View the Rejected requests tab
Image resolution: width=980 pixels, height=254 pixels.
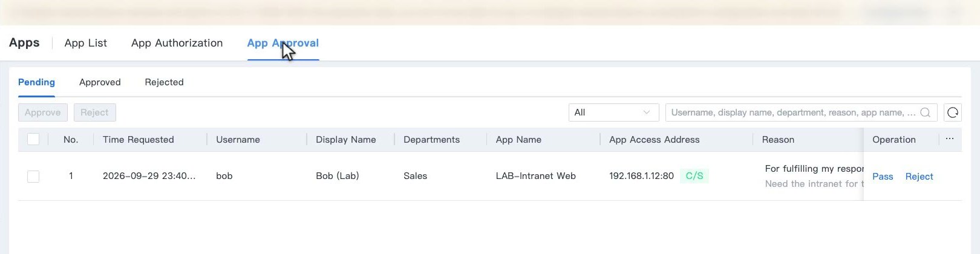pos(164,82)
